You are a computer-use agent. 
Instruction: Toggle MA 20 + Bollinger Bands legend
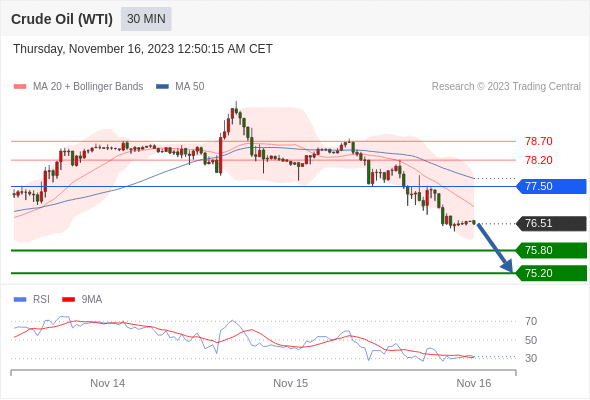[78, 87]
